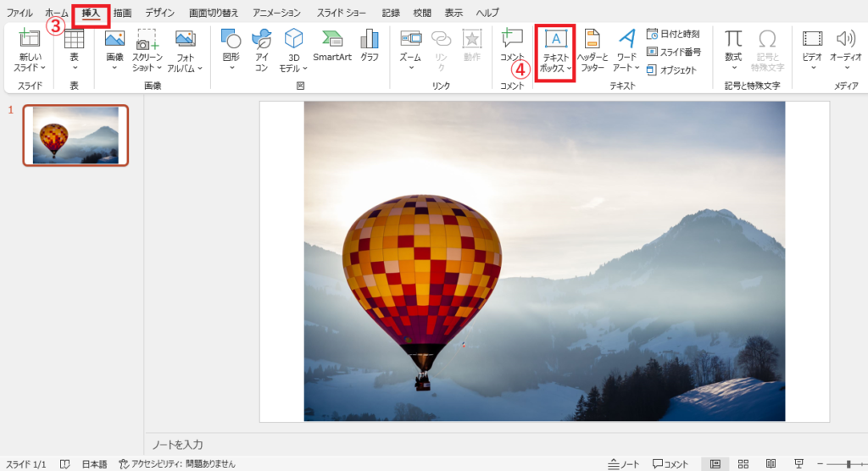This screenshot has height=471, width=868.
Task: Click the spell check icon in status bar
Action: coord(64,464)
